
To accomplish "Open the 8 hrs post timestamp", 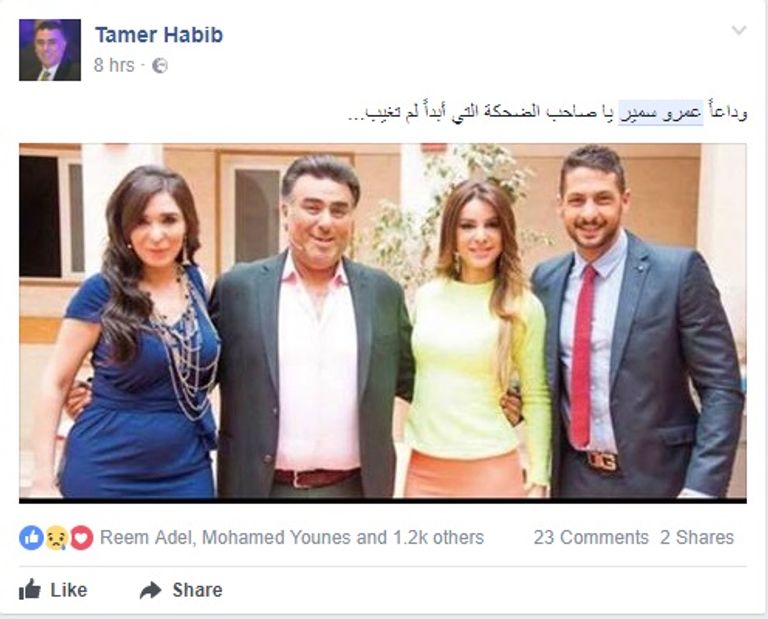I will click(x=114, y=65).
